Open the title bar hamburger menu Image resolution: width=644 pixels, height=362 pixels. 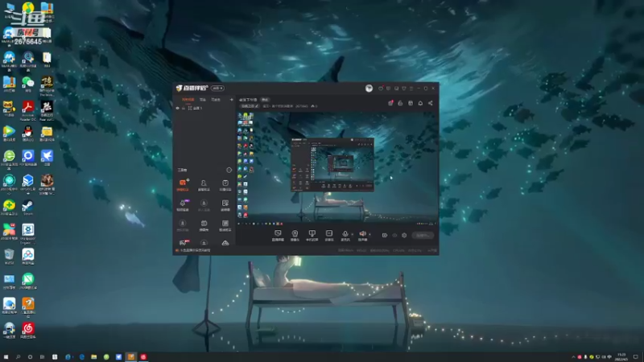pos(411,88)
